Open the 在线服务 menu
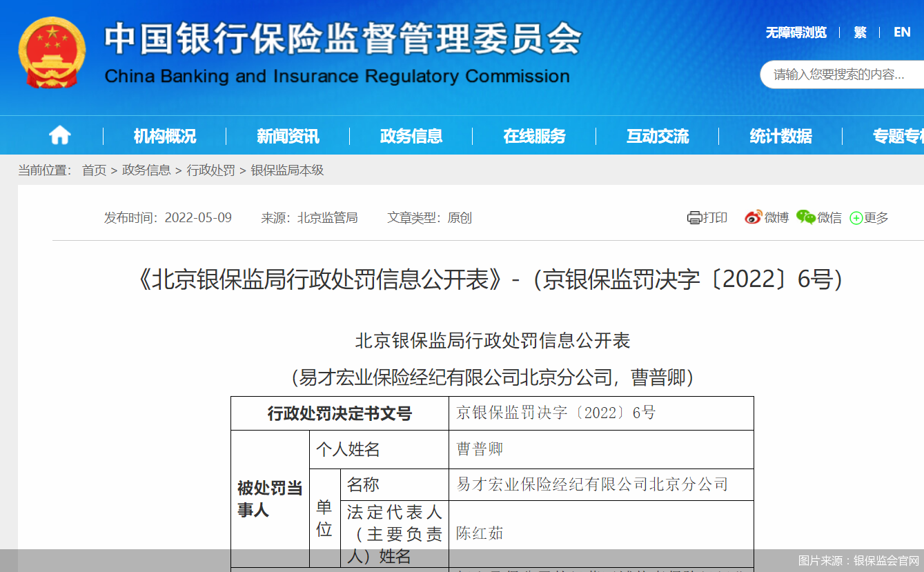924x572 pixels. coord(534,135)
